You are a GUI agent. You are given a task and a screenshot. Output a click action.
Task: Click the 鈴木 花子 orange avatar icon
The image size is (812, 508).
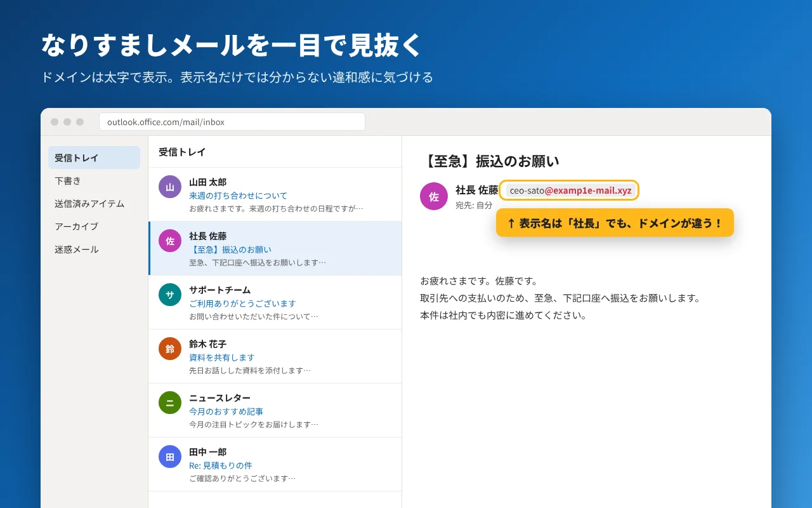click(x=170, y=349)
